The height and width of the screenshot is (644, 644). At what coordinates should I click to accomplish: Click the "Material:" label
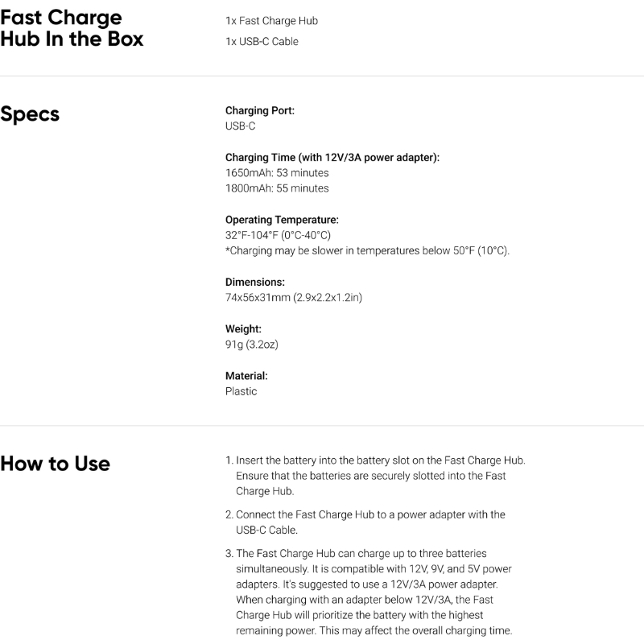[246, 375]
